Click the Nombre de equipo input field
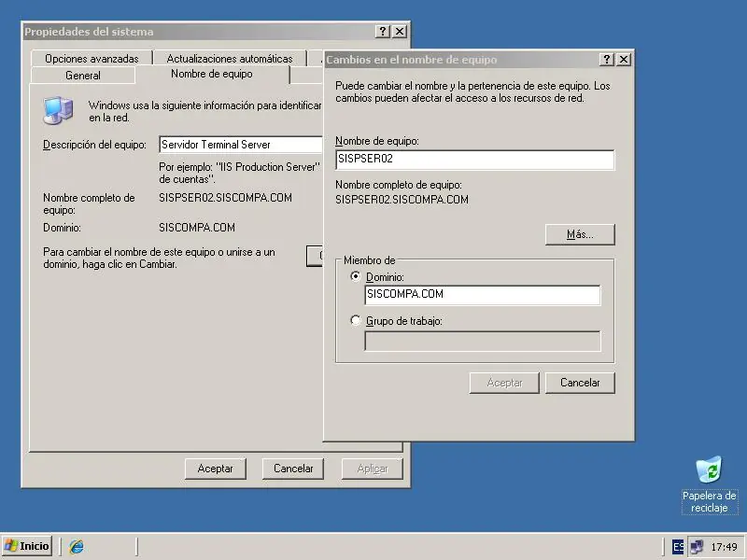The width and height of the screenshot is (747, 560). point(475,160)
